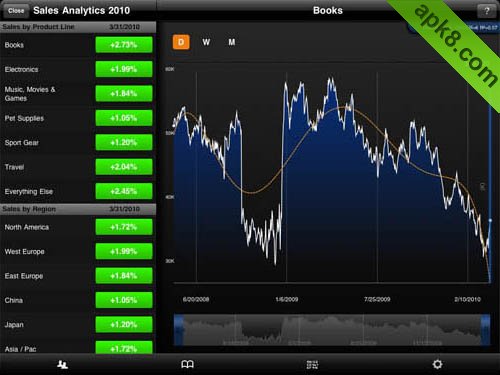The image size is (500, 375).
Task: Select the daily D chart interval
Action: coord(181,42)
